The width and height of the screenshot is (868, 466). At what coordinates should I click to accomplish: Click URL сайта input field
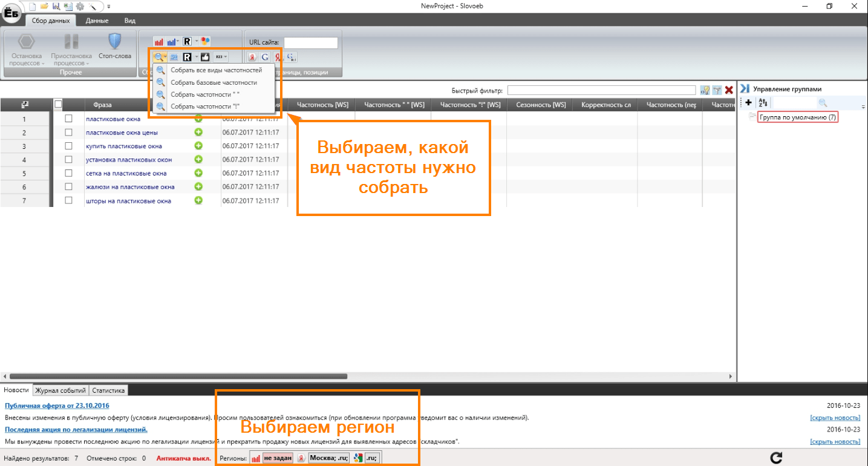(311, 42)
